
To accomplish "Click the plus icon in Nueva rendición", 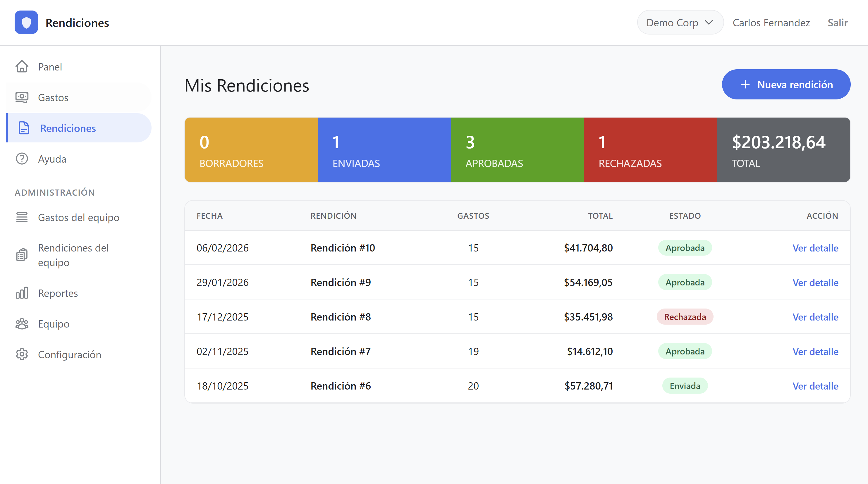I will pyautogui.click(x=745, y=85).
